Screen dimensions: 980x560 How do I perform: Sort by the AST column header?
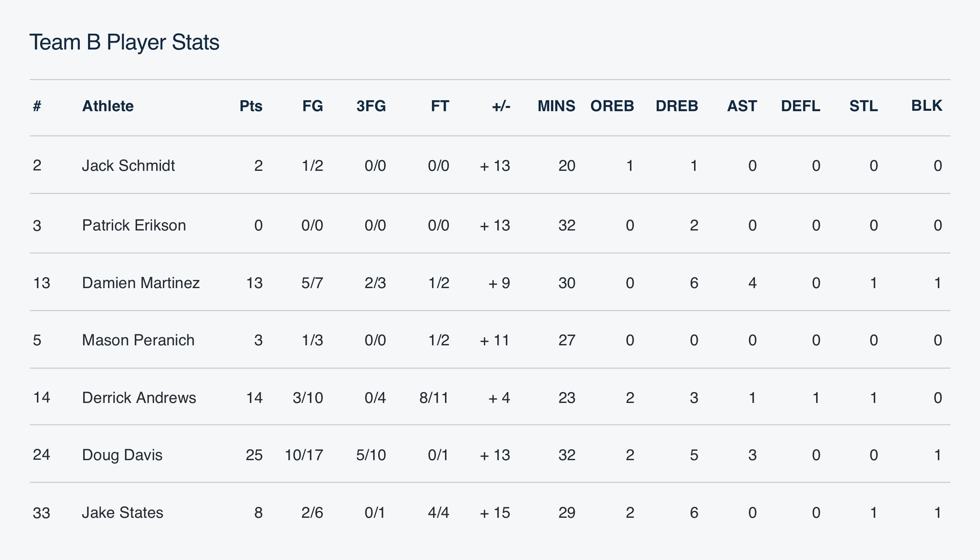[741, 106]
